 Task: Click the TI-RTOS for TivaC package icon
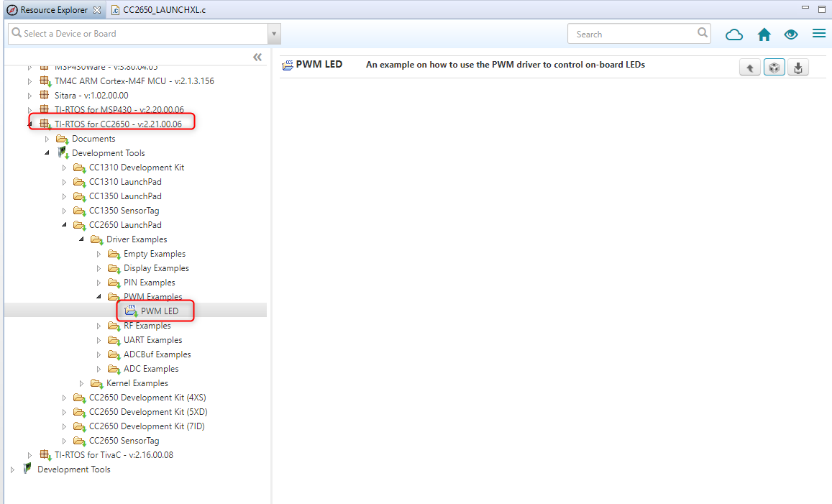(45, 454)
